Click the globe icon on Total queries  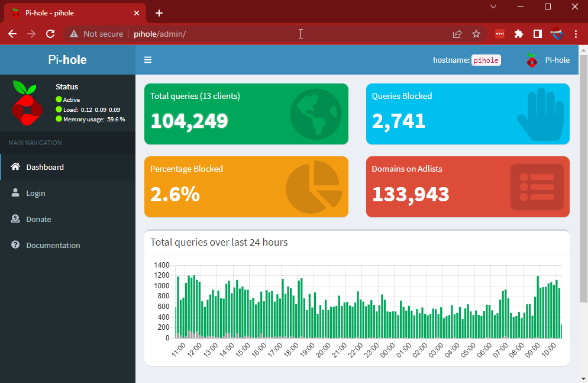click(316, 114)
